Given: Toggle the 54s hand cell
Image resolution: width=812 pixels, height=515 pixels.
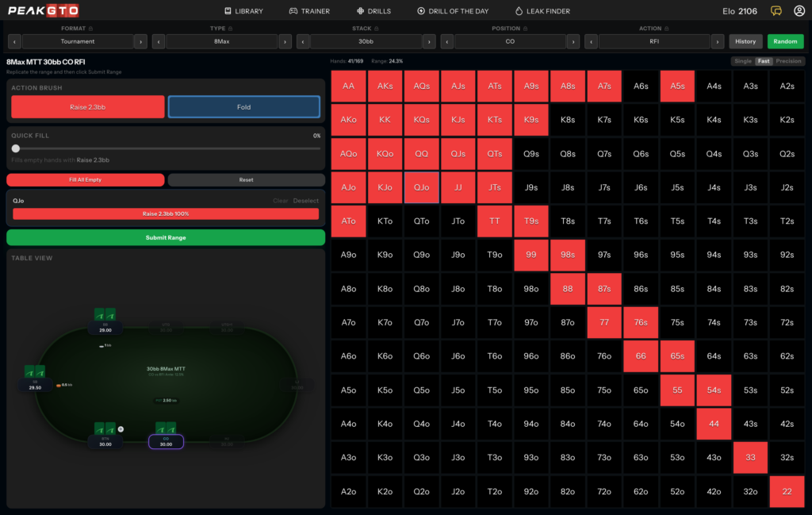Looking at the screenshot, I should coord(714,390).
